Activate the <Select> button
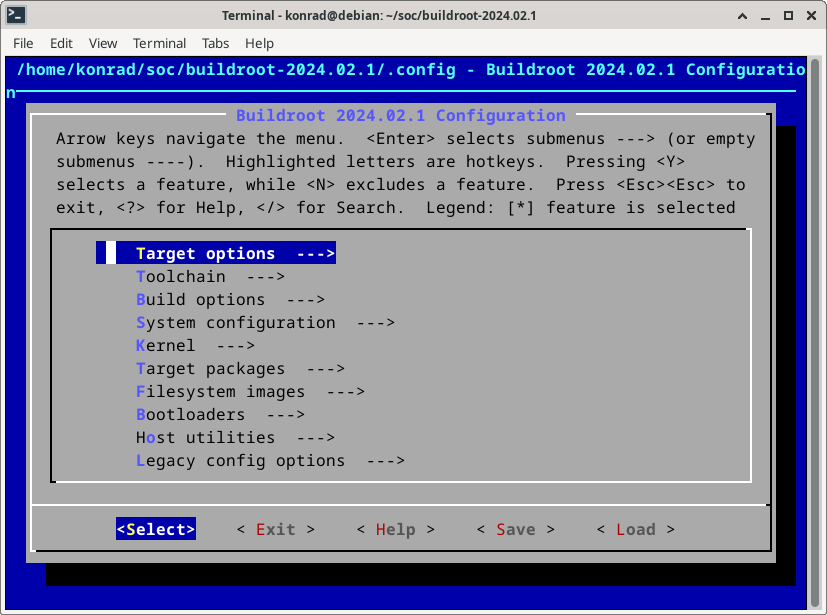This screenshot has height=615, width=827. pos(156,529)
